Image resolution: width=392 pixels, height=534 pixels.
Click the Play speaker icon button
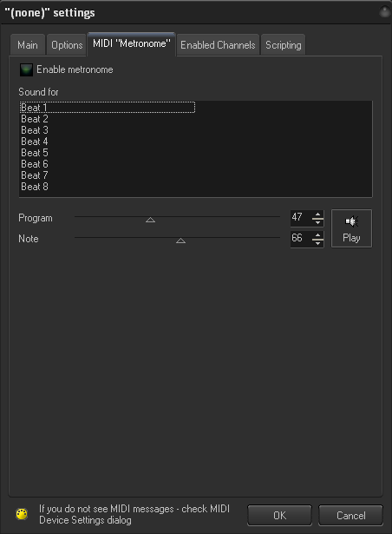351,228
